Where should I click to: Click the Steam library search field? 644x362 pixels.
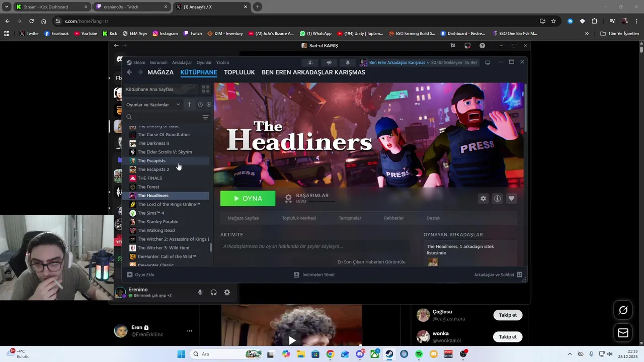[x=162, y=117]
